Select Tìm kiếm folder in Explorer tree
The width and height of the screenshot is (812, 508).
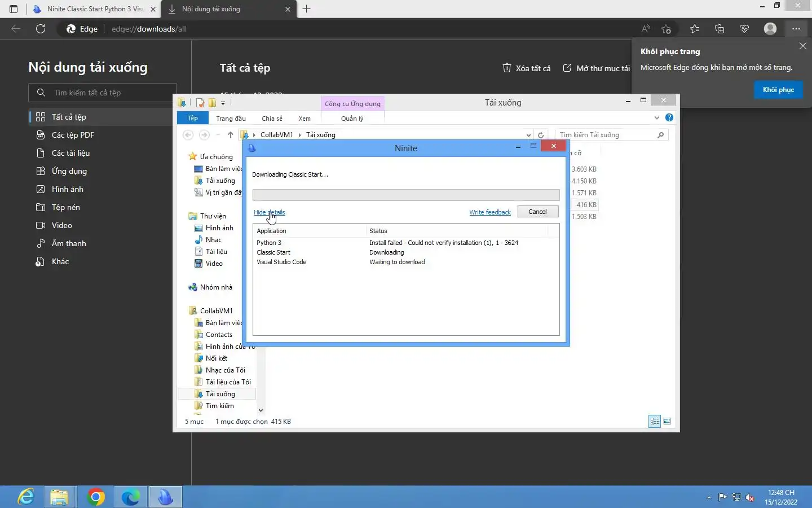click(x=219, y=406)
